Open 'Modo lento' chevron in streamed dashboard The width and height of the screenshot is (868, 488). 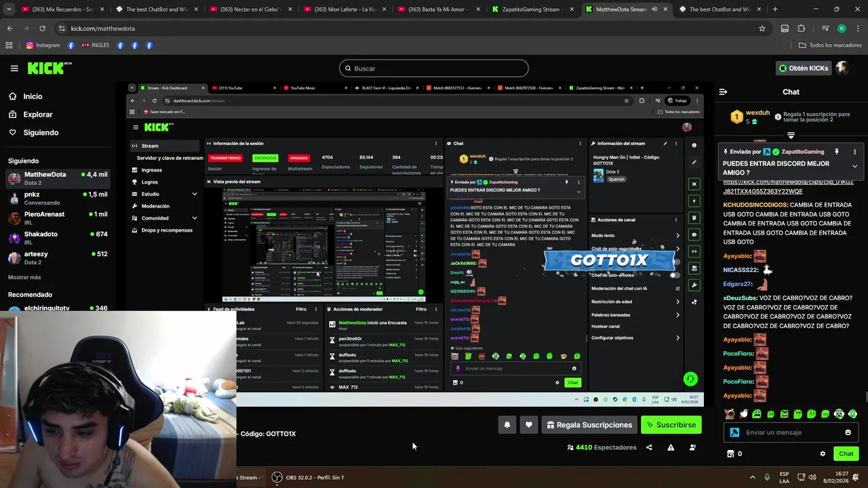677,235
